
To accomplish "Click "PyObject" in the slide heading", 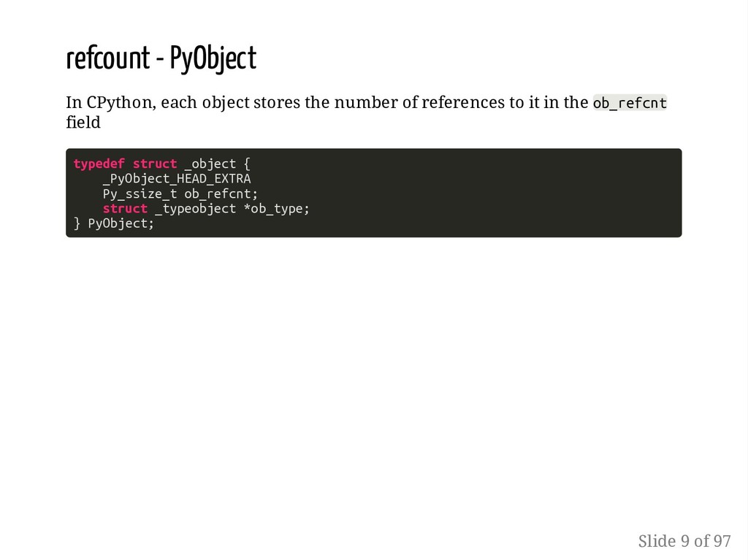I will 213,59.
